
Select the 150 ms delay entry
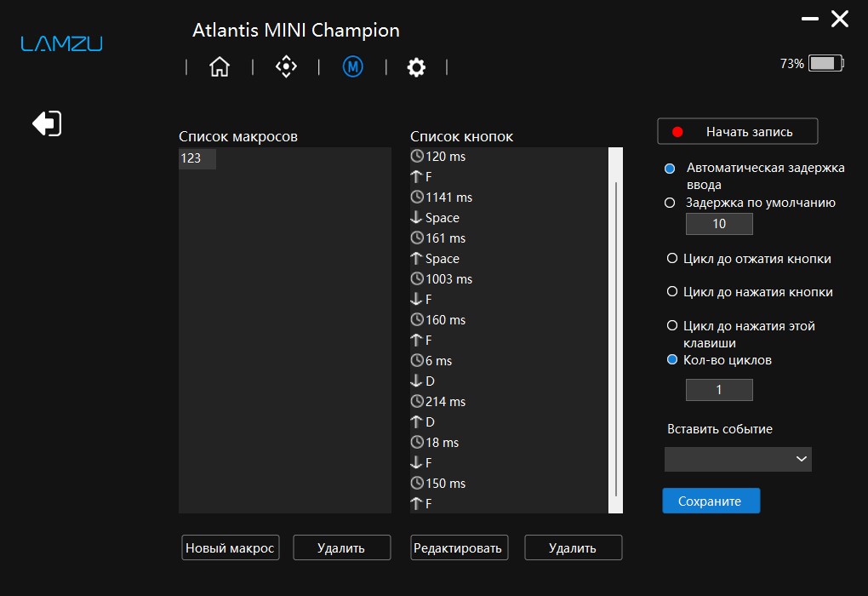click(x=438, y=484)
